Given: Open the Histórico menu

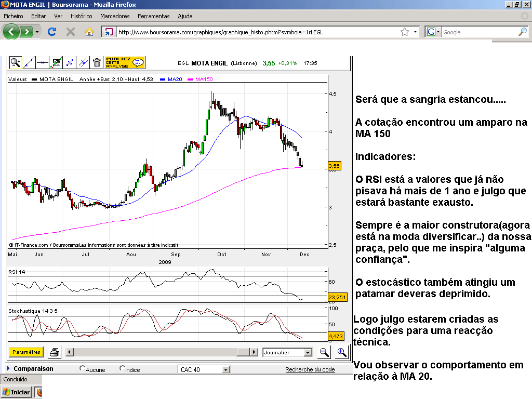Looking at the screenshot, I should [81, 16].
